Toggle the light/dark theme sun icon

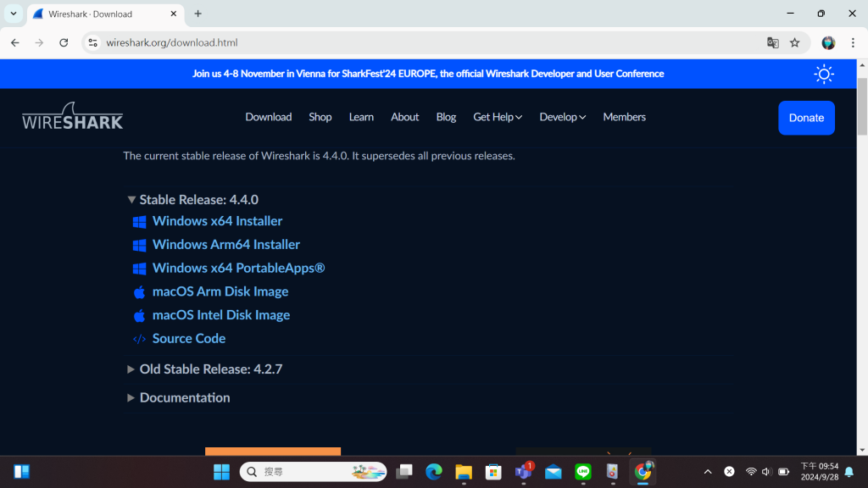(824, 75)
